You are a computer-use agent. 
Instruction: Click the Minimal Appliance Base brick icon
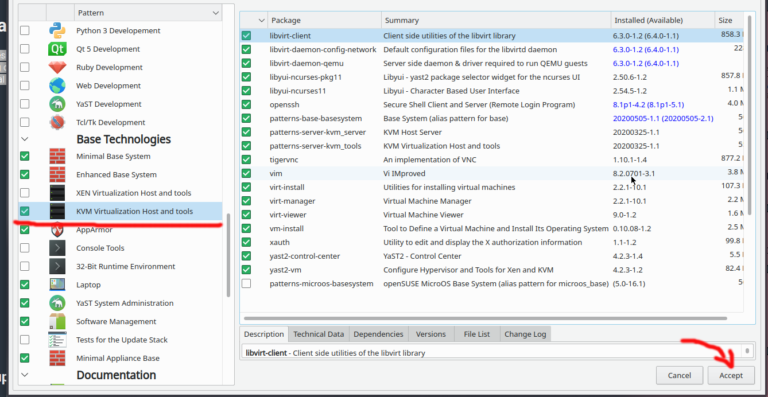57,358
